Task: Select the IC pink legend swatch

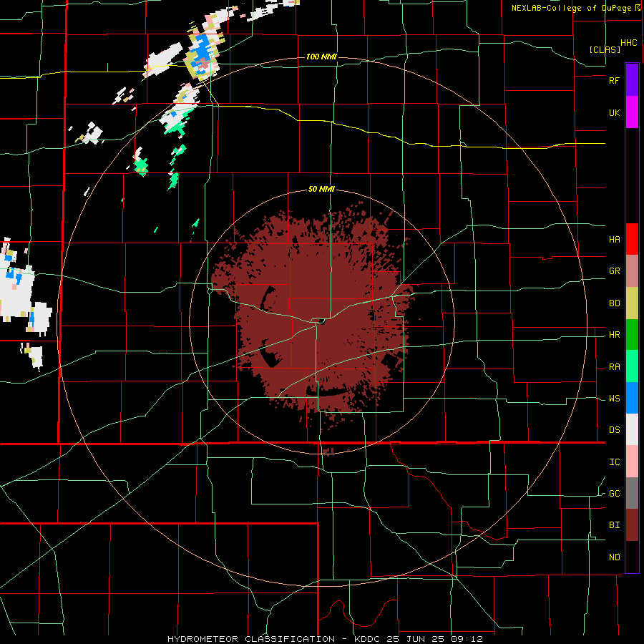Action: (632, 462)
